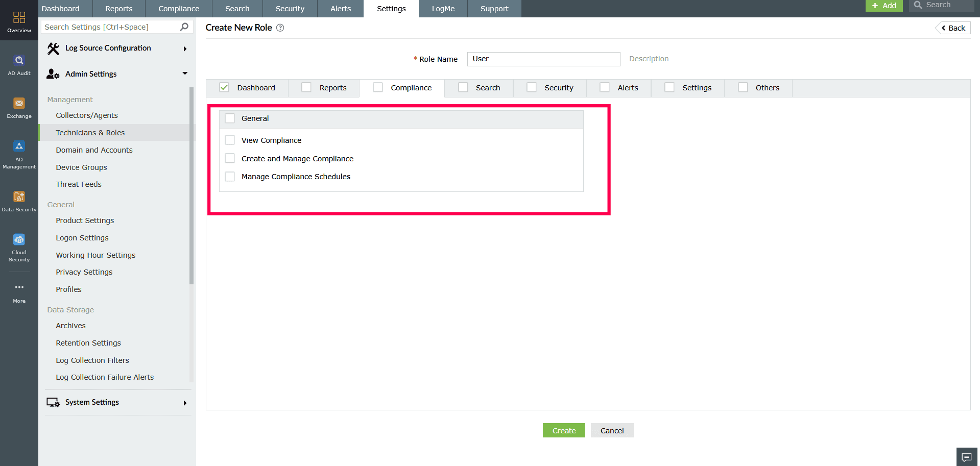
Task: Enable the View Compliance permission
Action: [x=230, y=139]
